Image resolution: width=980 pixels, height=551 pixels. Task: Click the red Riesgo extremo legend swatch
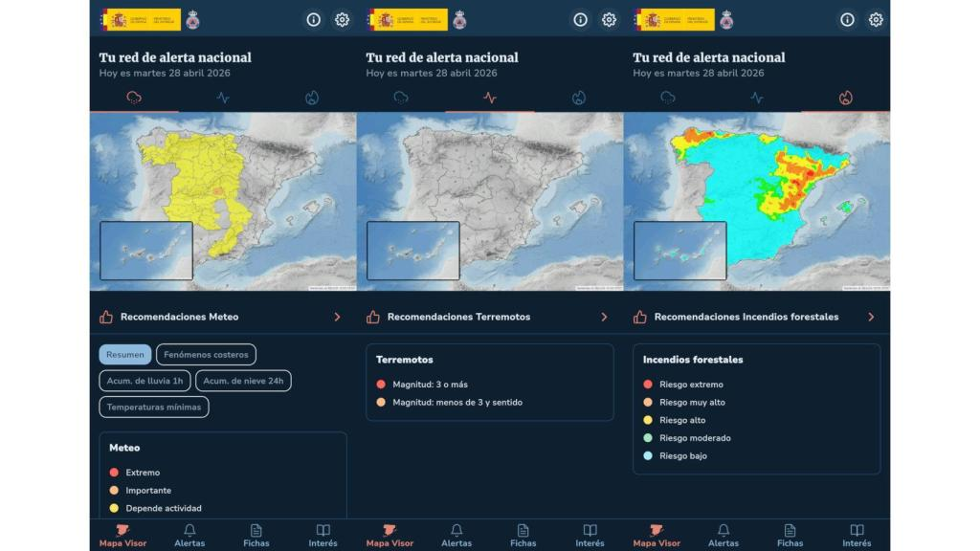coord(648,385)
